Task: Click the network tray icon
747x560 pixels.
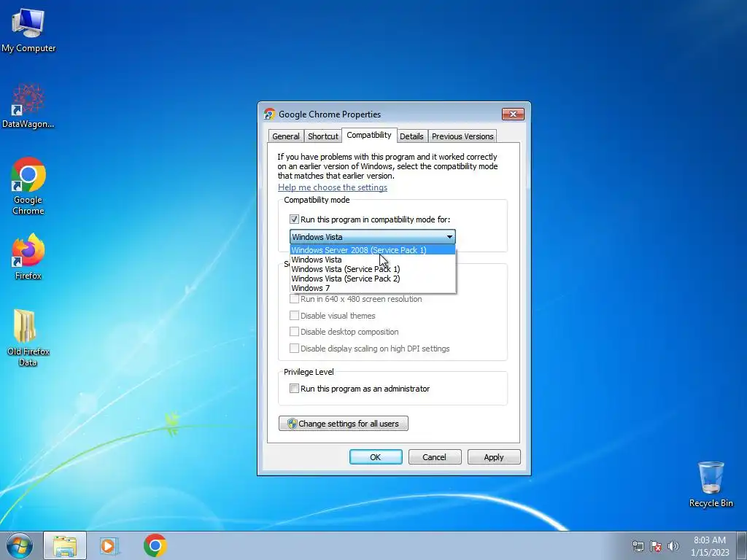Action: (638, 546)
